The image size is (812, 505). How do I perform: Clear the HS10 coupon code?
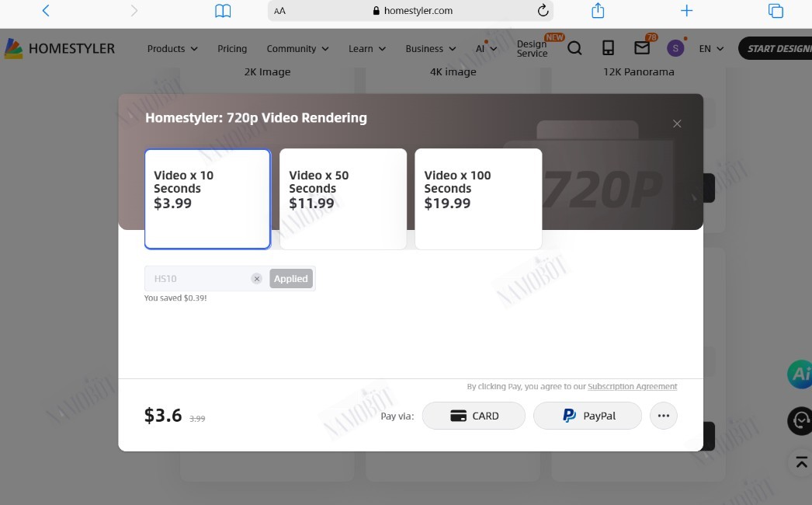click(256, 278)
